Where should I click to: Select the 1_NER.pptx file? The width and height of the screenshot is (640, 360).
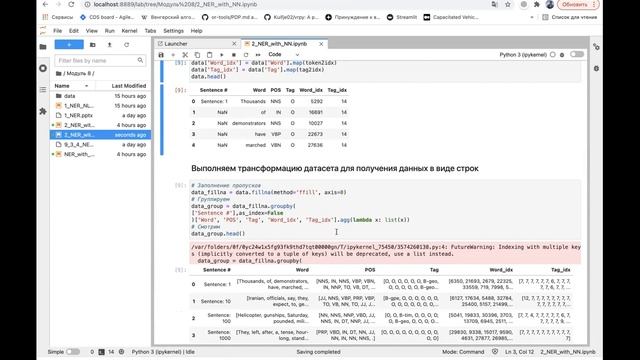point(100,116)
